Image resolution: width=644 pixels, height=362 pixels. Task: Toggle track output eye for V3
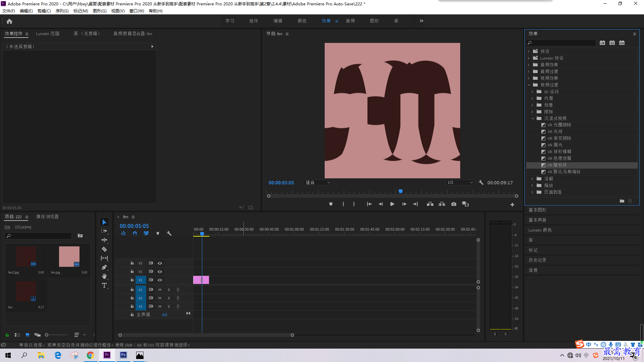[160, 263]
